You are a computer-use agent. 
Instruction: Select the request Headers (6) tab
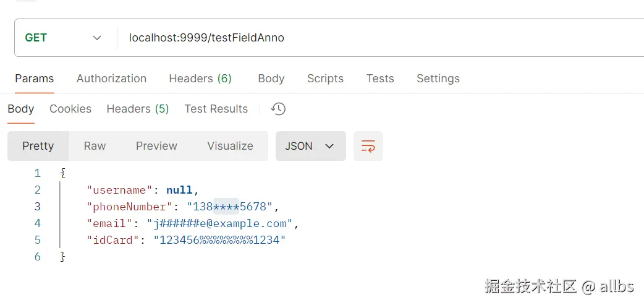pyautogui.click(x=200, y=79)
